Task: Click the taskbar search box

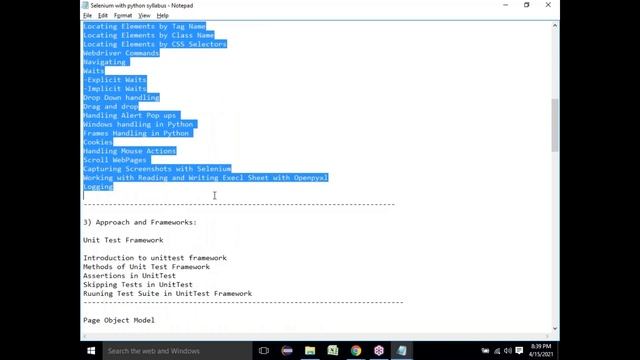Action: (177, 351)
